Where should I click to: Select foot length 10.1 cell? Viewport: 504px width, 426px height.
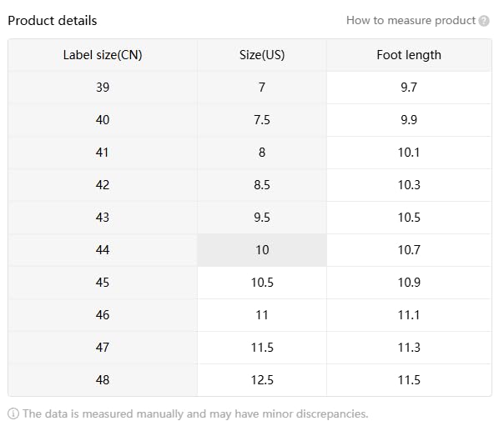(x=409, y=153)
